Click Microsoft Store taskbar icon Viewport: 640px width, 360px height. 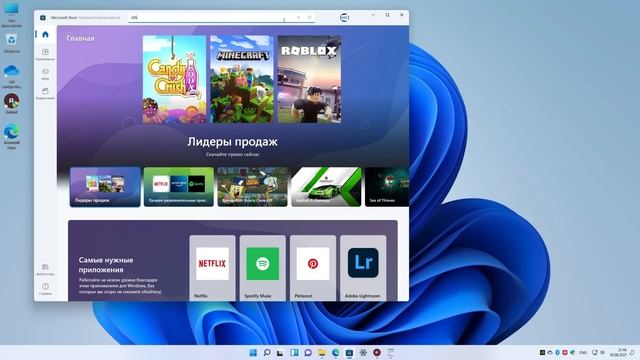point(349,352)
